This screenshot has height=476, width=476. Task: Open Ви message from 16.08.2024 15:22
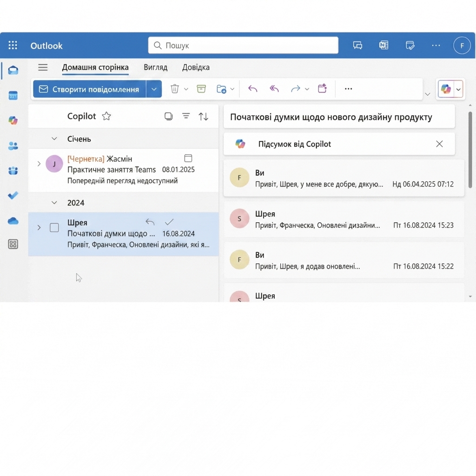pos(344,260)
